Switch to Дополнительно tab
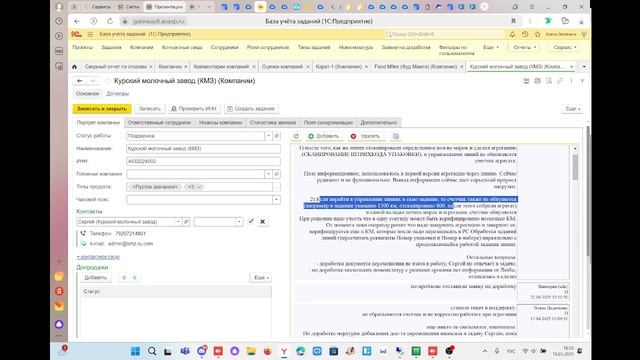The image size is (640, 360). (x=379, y=122)
